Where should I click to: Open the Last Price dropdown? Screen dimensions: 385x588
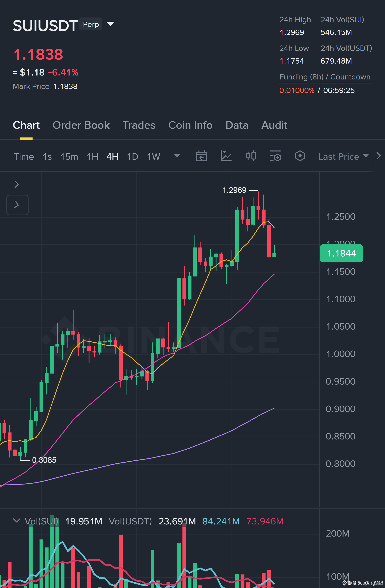click(x=343, y=157)
